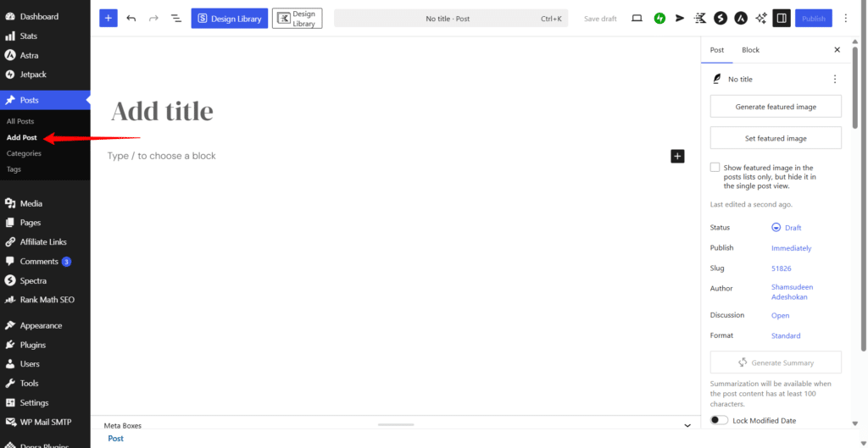Viewport: 868px width, 448px height.
Task: Switch to the Block tab
Action: click(x=751, y=50)
